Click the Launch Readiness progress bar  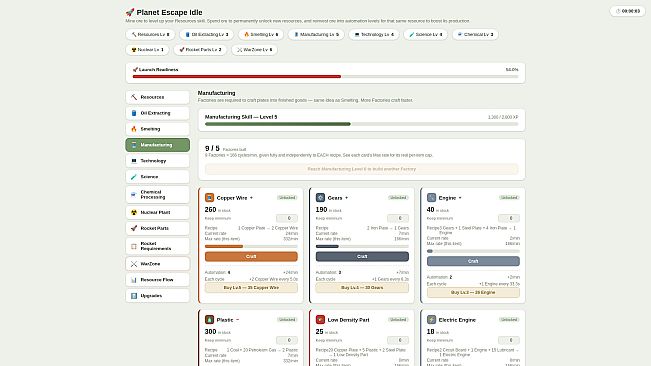(326, 76)
